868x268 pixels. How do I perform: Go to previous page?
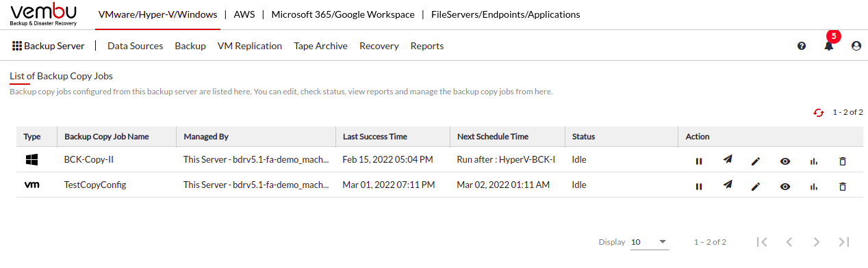pos(789,242)
